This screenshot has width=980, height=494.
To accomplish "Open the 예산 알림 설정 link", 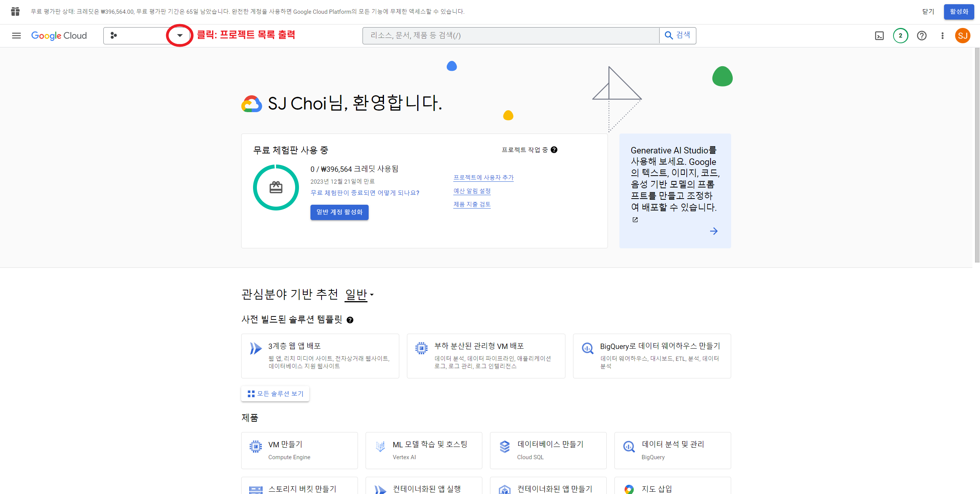I will point(472,191).
